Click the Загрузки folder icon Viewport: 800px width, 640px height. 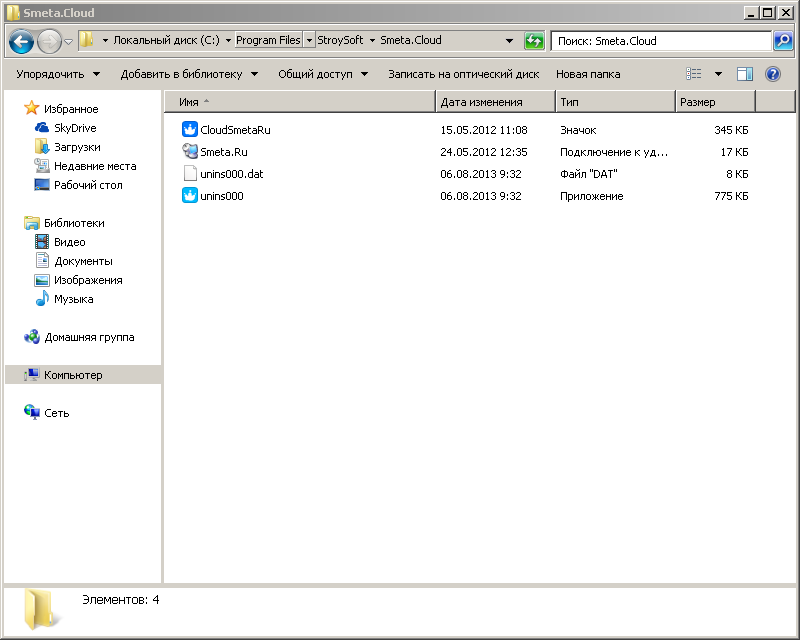(x=42, y=146)
